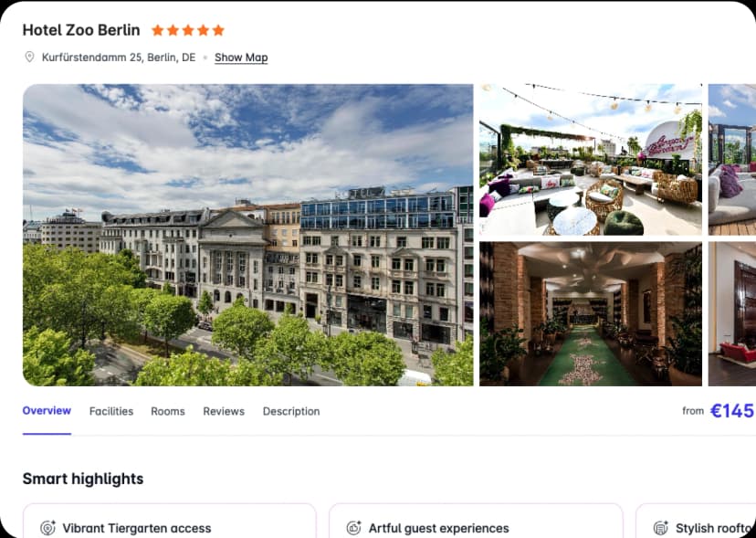Open the partially visible red sofa photo
Viewport: 756px width, 538px height.
tap(732, 313)
